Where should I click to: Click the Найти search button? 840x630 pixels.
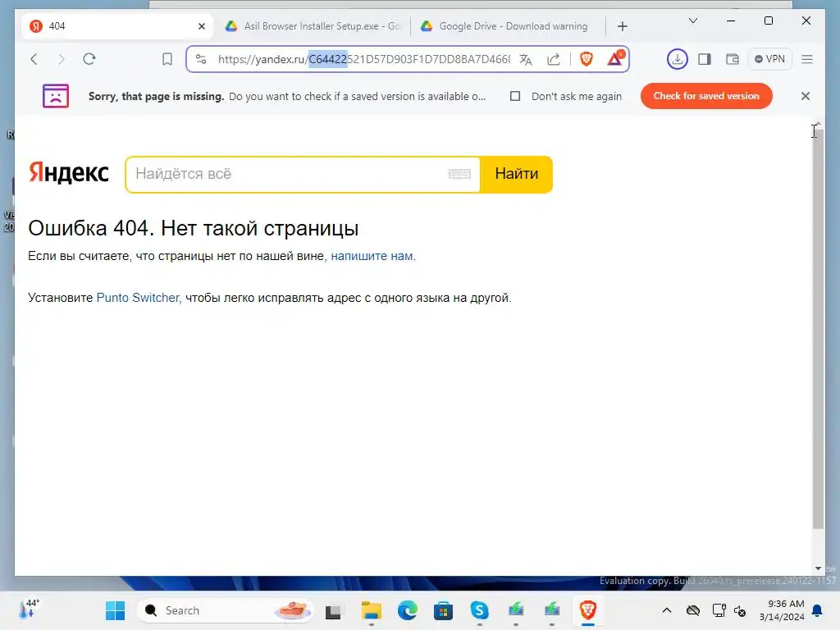517,174
